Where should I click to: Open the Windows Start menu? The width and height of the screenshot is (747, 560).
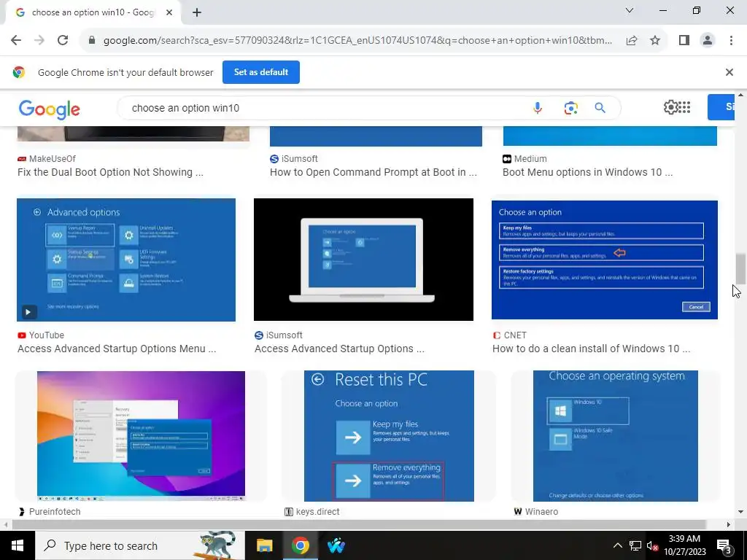18,545
